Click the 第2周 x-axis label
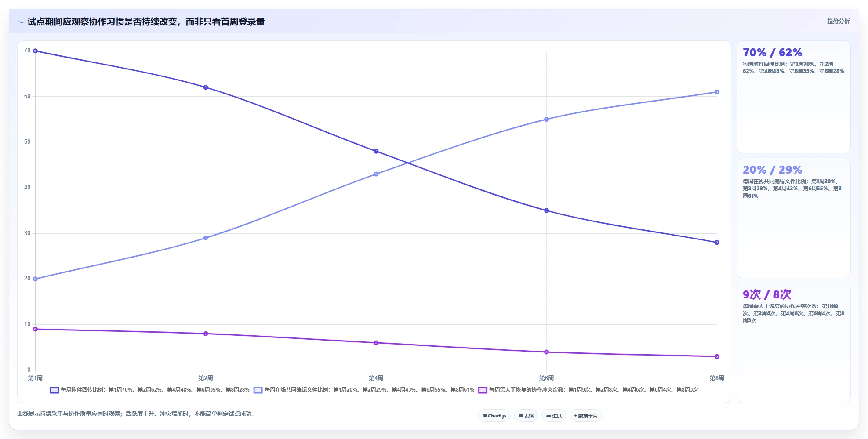Viewport: 868px width, 439px height. coord(206,378)
